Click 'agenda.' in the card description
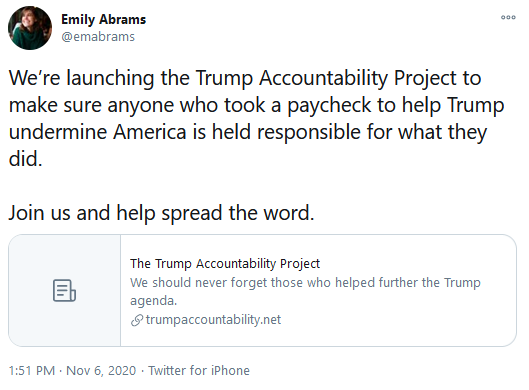 pyautogui.click(x=154, y=301)
